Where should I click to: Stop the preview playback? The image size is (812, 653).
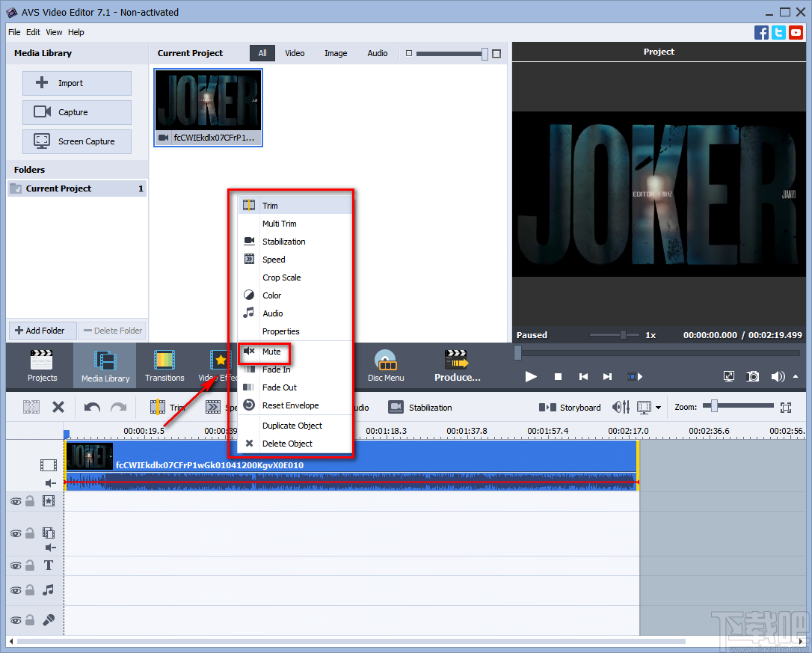pyautogui.click(x=558, y=377)
